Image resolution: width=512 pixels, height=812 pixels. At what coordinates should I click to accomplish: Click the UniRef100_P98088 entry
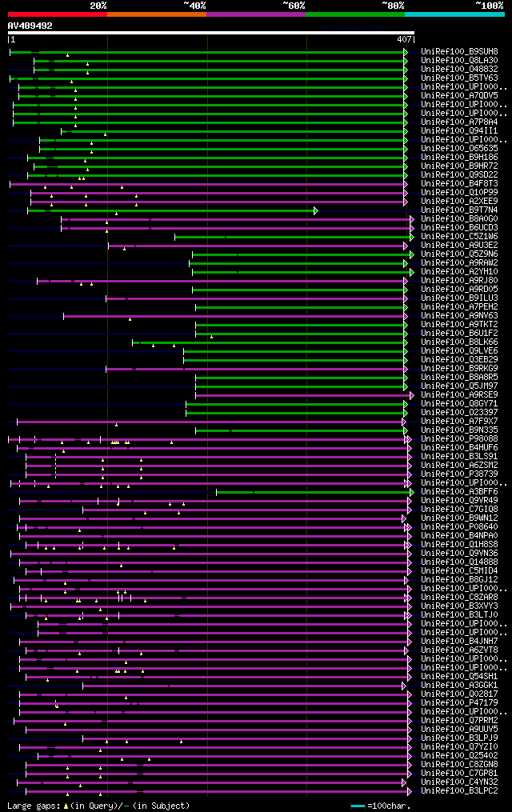(459, 439)
